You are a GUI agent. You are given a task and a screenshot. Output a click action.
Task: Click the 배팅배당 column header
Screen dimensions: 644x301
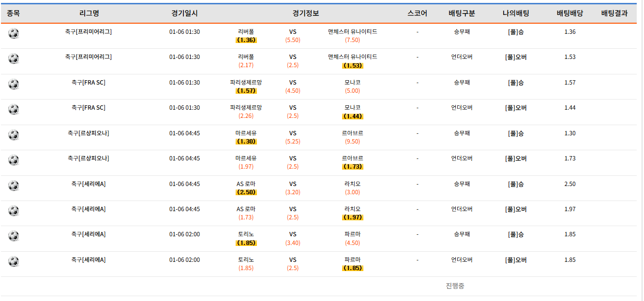(x=569, y=14)
